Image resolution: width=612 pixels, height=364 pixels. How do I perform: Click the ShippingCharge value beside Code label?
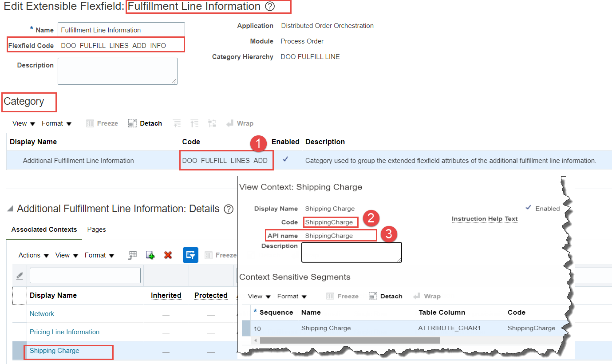pyautogui.click(x=329, y=222)
